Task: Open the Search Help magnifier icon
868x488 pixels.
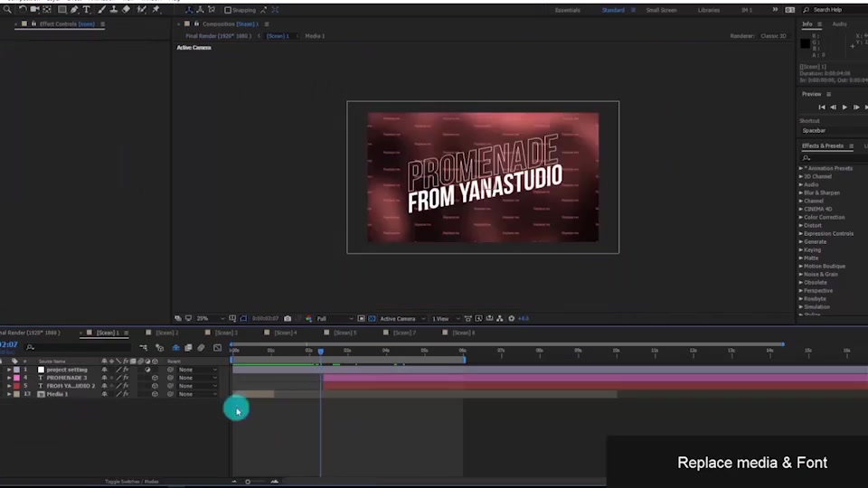Action: point(806,10)
